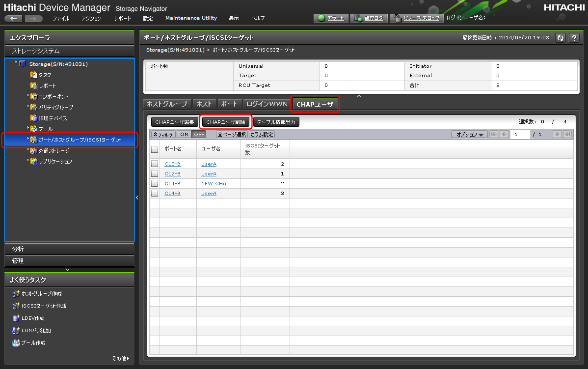Open the アクション menu

[91, 18]
